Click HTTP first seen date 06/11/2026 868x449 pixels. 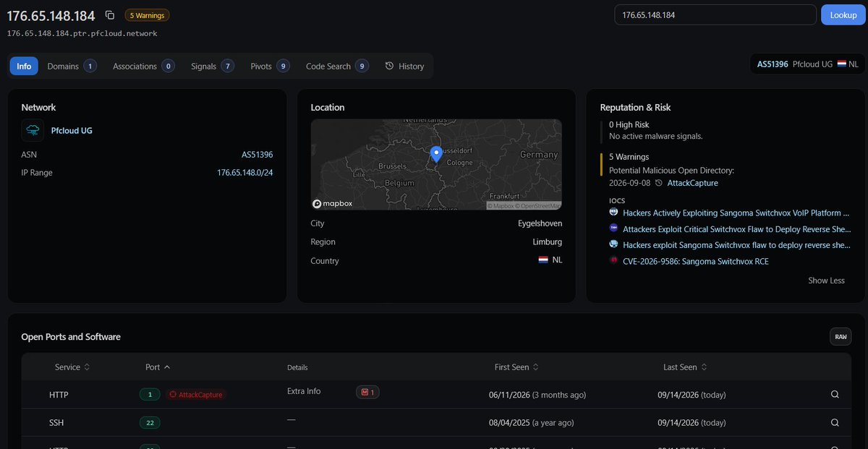click(537, 395)
